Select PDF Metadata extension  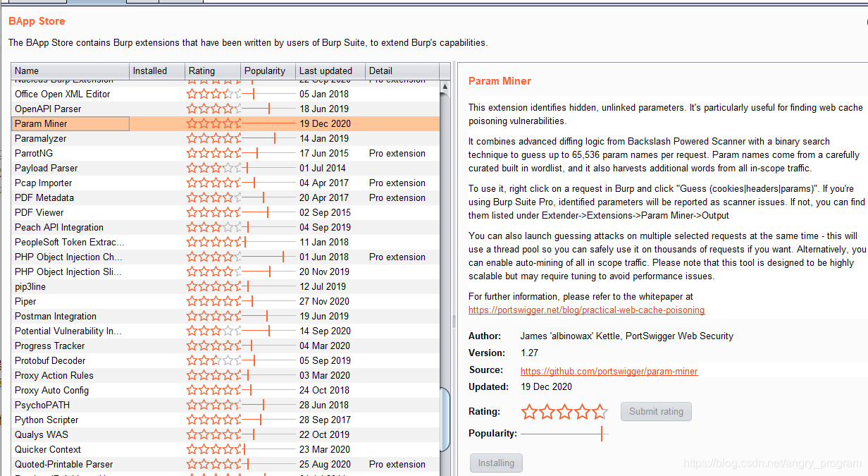click(x=225, y=197)
